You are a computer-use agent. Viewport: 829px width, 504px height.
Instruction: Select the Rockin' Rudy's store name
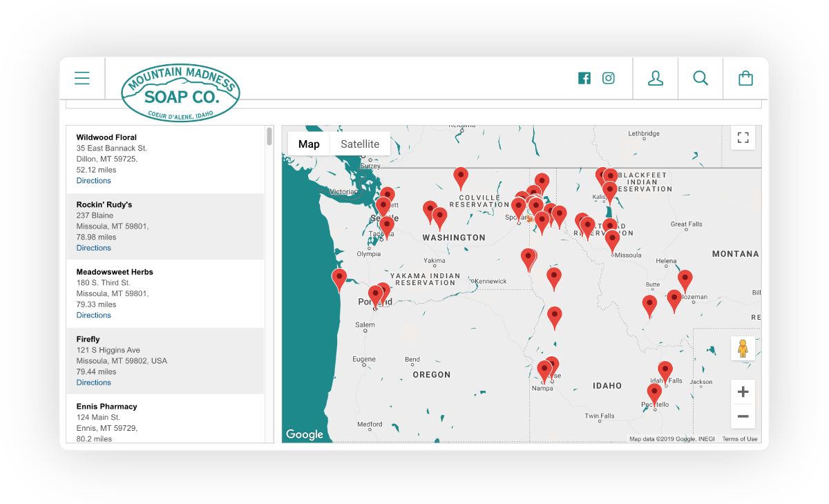(104, 205)
